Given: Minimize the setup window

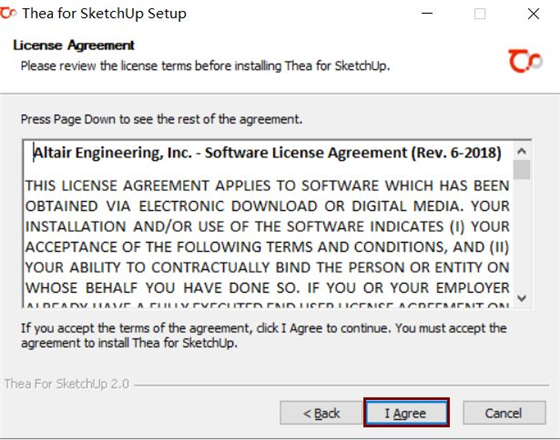Looking at the screenshot, I should 427,14.
